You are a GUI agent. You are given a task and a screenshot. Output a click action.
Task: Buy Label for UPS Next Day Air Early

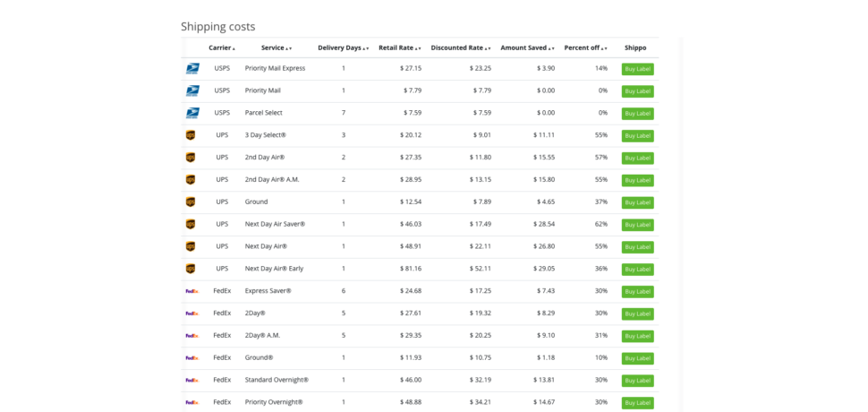(638, 269)
